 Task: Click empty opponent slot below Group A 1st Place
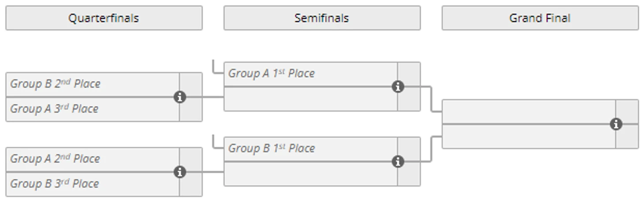[x=311, y=99]
